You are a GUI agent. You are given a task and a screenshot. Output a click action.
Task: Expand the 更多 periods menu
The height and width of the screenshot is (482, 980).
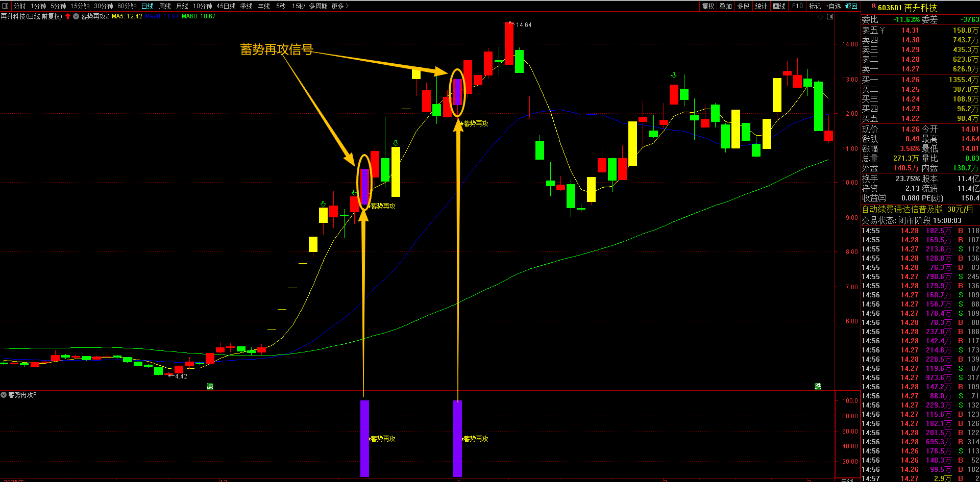point(340,6)
